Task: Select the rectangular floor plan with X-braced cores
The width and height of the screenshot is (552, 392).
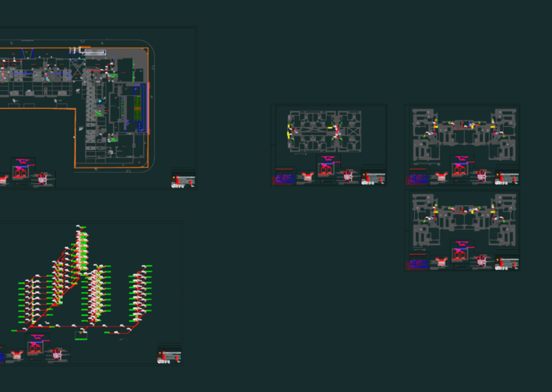Action: pyautogui.click(x=324, y=131)
